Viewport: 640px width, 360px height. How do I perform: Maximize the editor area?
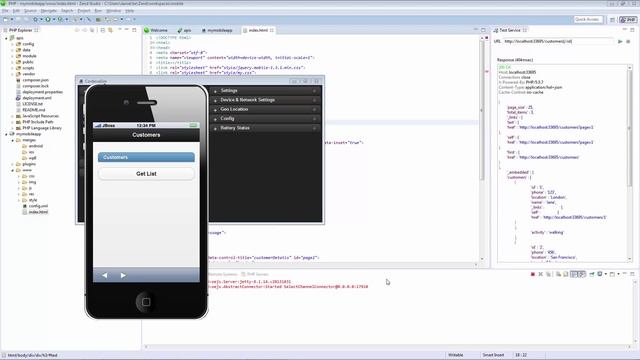point(484,30)
